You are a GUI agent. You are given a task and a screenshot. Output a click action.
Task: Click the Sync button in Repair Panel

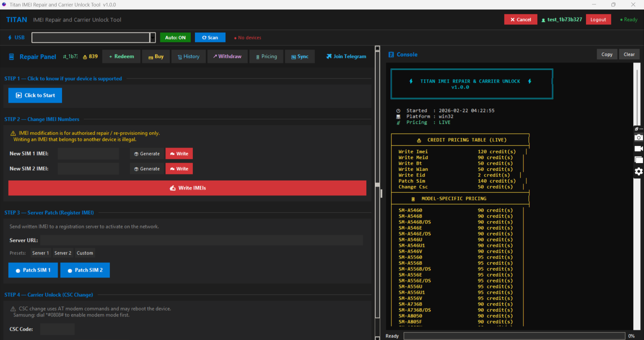[x=300, y=57]
